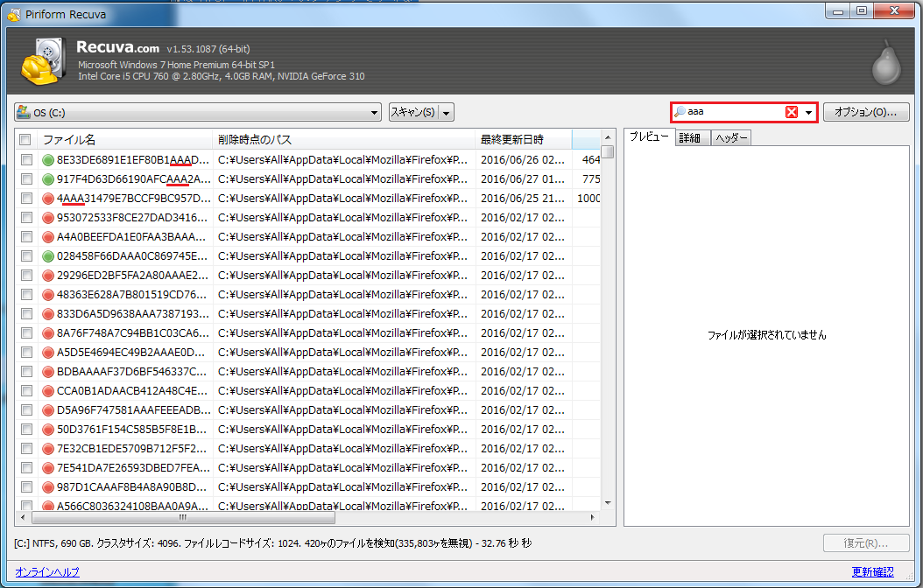
Task: Click the red status icon for 953072533F8CE27DAD3416 file
Action: click(48, 218)
